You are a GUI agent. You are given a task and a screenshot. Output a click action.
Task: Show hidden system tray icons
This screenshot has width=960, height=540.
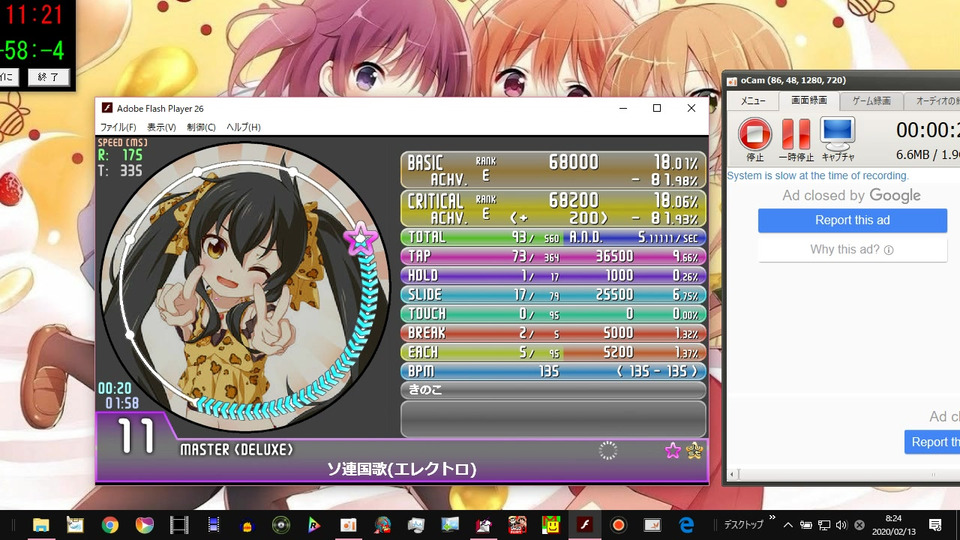point(788,525)
